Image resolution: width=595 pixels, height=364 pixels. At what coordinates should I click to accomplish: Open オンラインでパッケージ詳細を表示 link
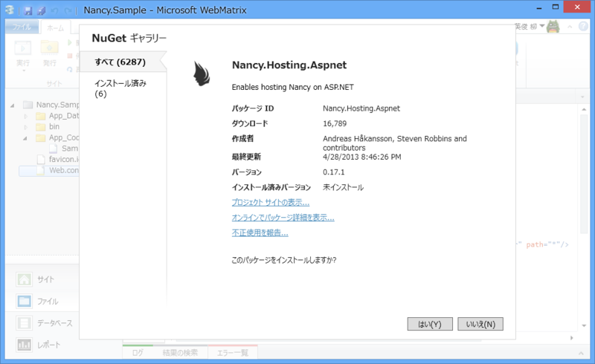point(283,218)
